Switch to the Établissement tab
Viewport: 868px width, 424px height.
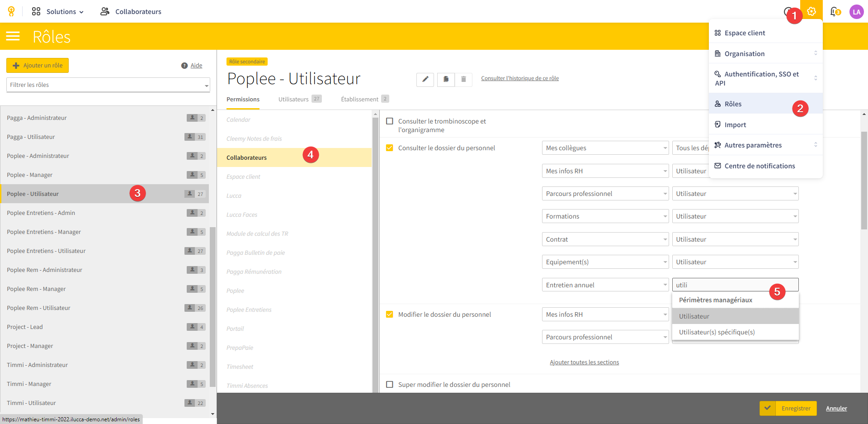[365, 99]
